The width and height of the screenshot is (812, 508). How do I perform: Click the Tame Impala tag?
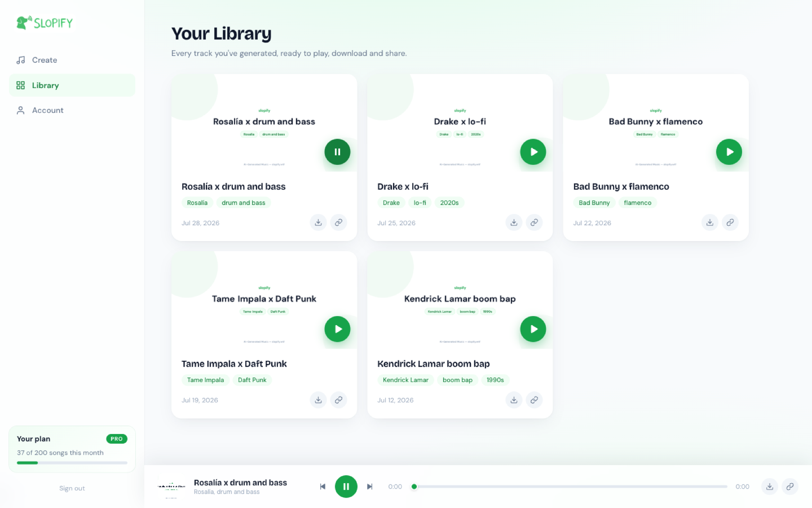tap(205, 380)
